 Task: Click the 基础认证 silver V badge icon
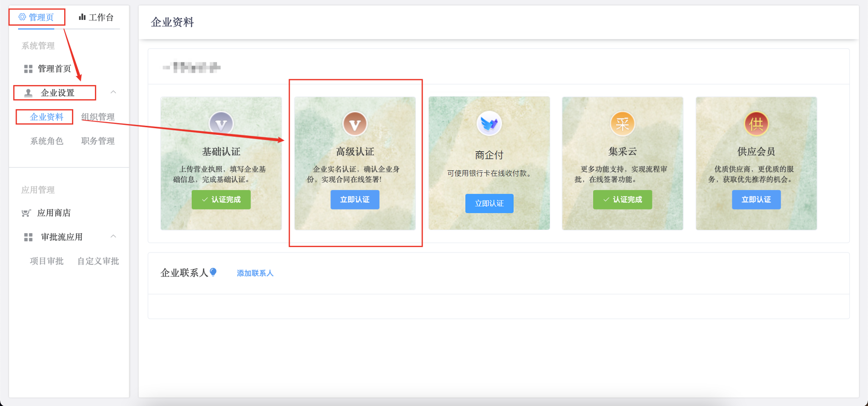[x=221, y=124]
